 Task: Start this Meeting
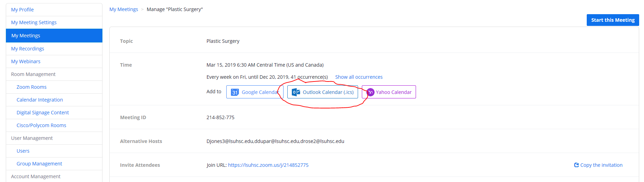click(x=613, y=20)
